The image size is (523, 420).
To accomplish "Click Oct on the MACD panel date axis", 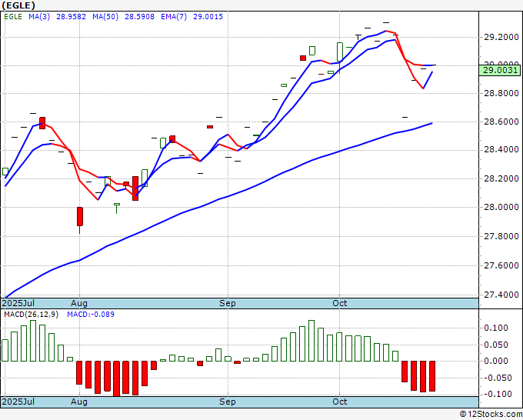I will coord(339,402).
